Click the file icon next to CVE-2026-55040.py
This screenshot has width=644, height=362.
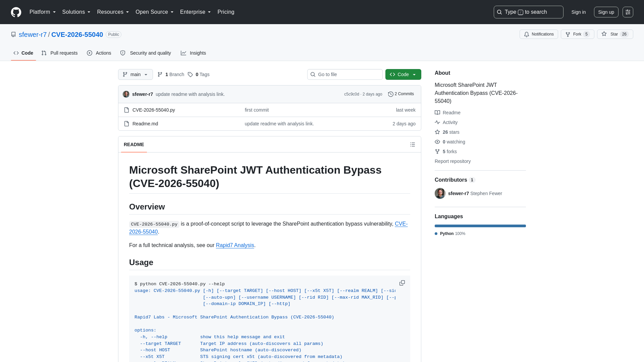[x=126, y=110]
